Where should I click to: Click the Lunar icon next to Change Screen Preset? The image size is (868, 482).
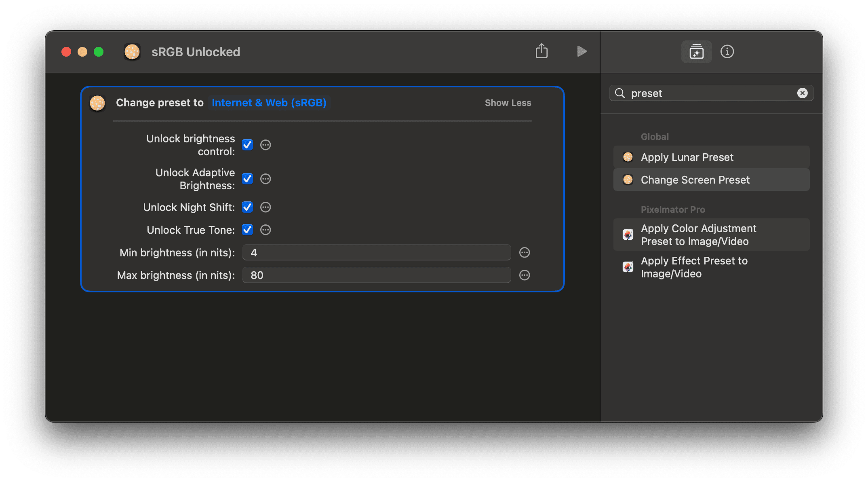click(628, 180)
